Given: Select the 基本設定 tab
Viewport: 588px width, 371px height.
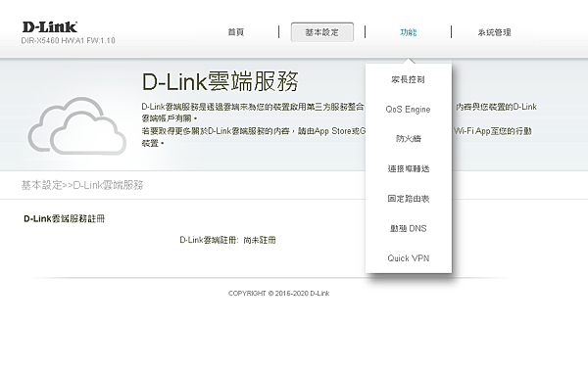Looking at the screenshot, I should (x=321, y=32).
